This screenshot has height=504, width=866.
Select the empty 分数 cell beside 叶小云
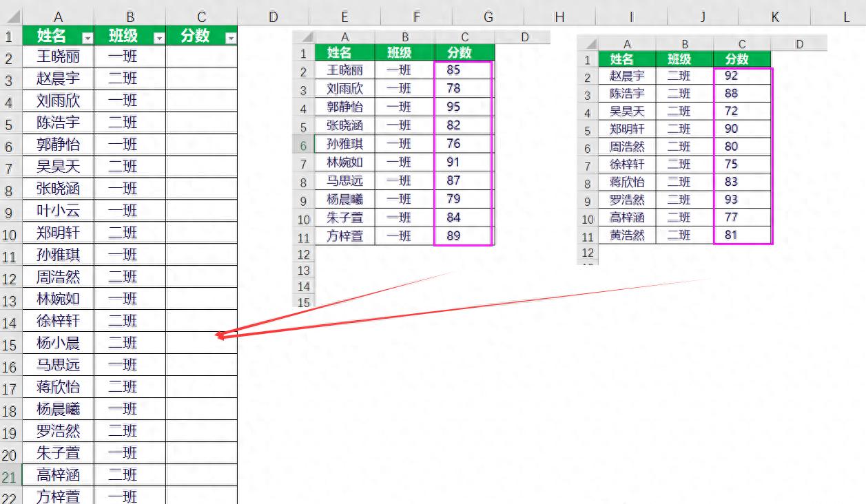(201, 211)
